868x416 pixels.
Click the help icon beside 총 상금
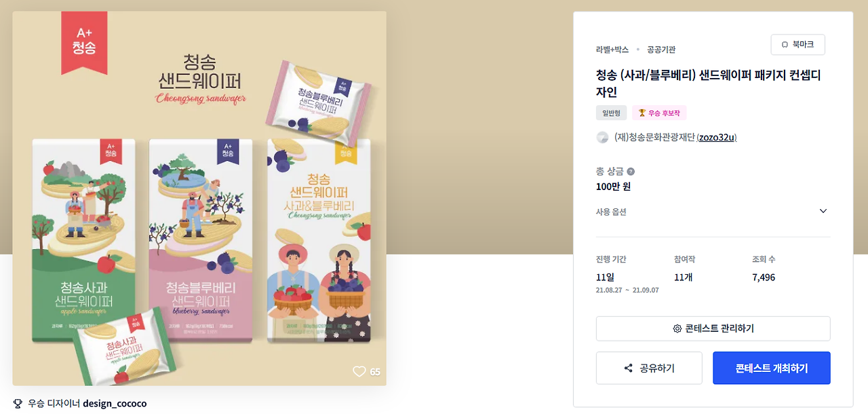pos(631,172)
